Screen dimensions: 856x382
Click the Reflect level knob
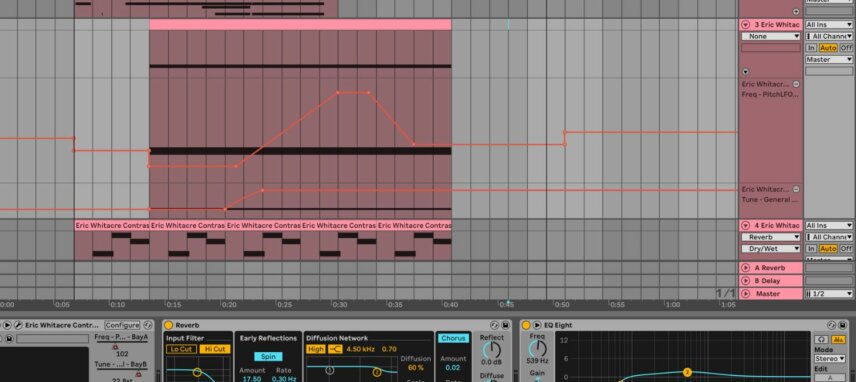492,350
